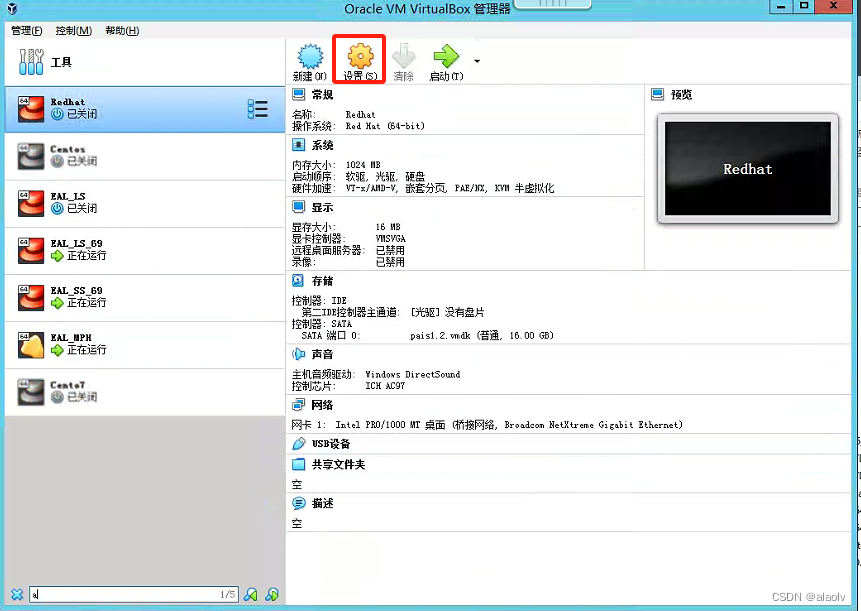
Task: Click the Audio (声音) section icon
Action: (298, 354)
